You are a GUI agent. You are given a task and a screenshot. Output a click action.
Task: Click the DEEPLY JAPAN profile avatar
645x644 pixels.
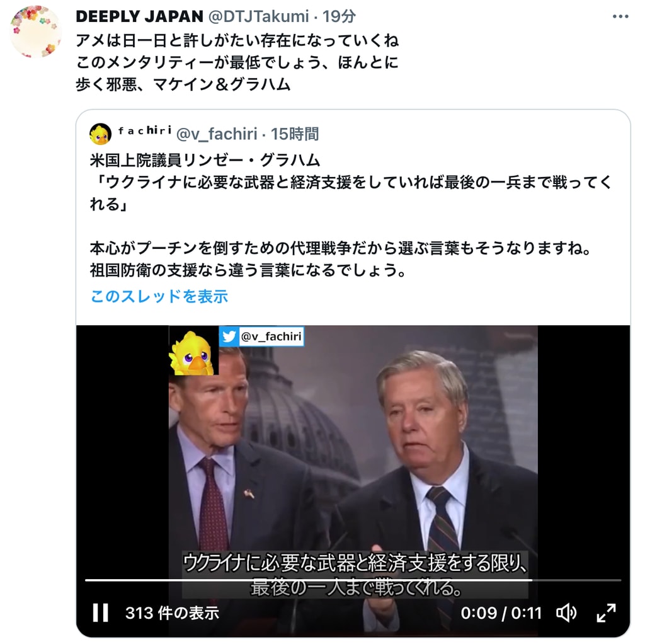tap(36, 32)
